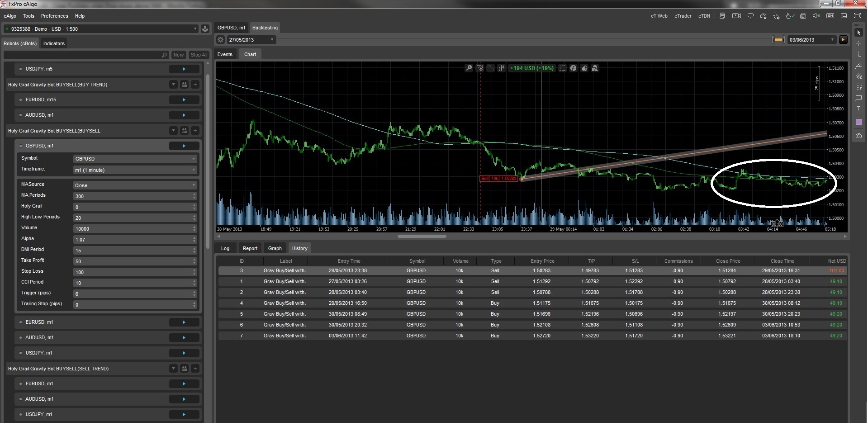This screenshot has height=426, width=868.
Task: Select the crosshair with square marker tool
Action: click(859, 54)
